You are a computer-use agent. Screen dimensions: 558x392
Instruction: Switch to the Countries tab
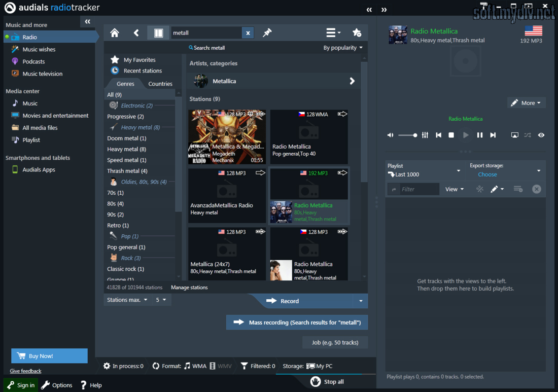(x=160, y=84)
